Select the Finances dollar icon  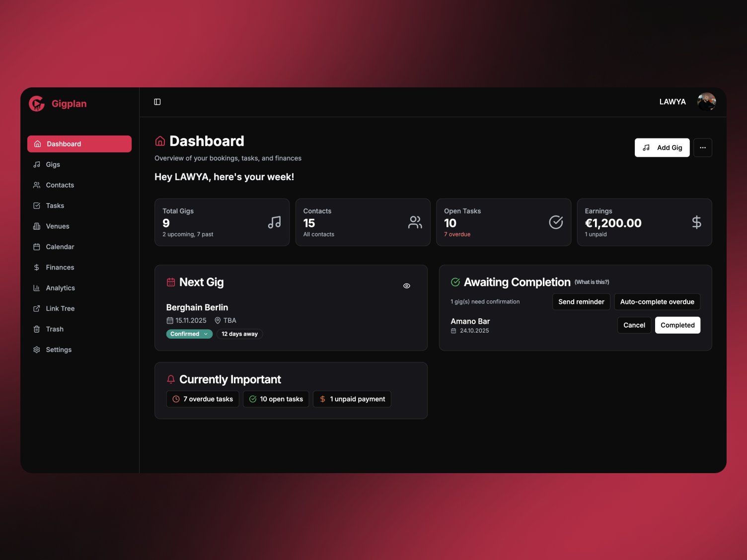point(37,267)
